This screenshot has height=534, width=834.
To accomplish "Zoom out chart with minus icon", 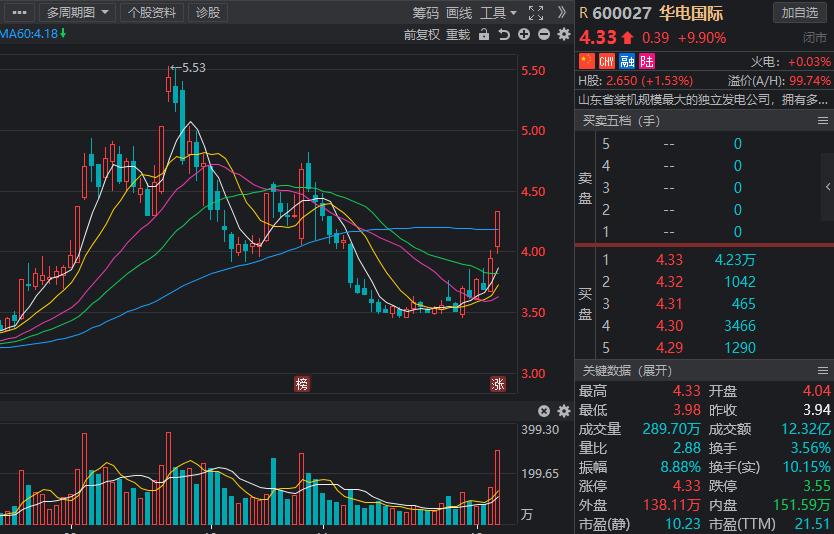I will click(544, 35).
